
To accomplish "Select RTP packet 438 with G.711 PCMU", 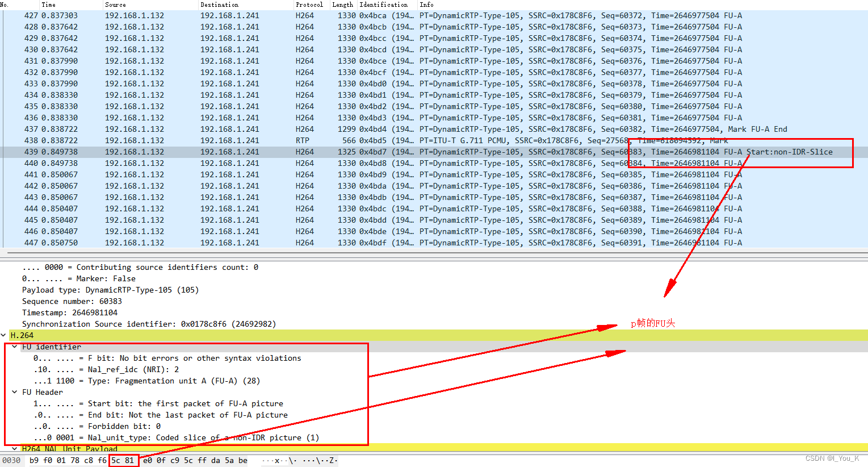I will (x=434, y=140).
